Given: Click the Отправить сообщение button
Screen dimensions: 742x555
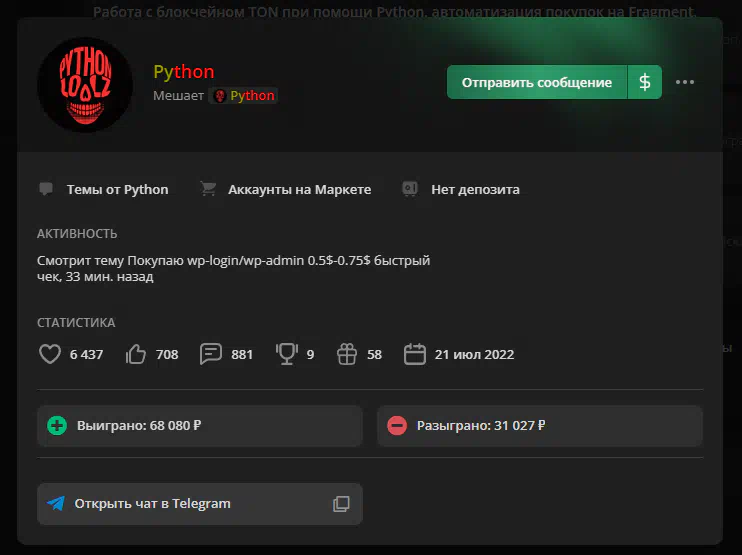Looking at the screenshot, I should click(x=537, y=82).
